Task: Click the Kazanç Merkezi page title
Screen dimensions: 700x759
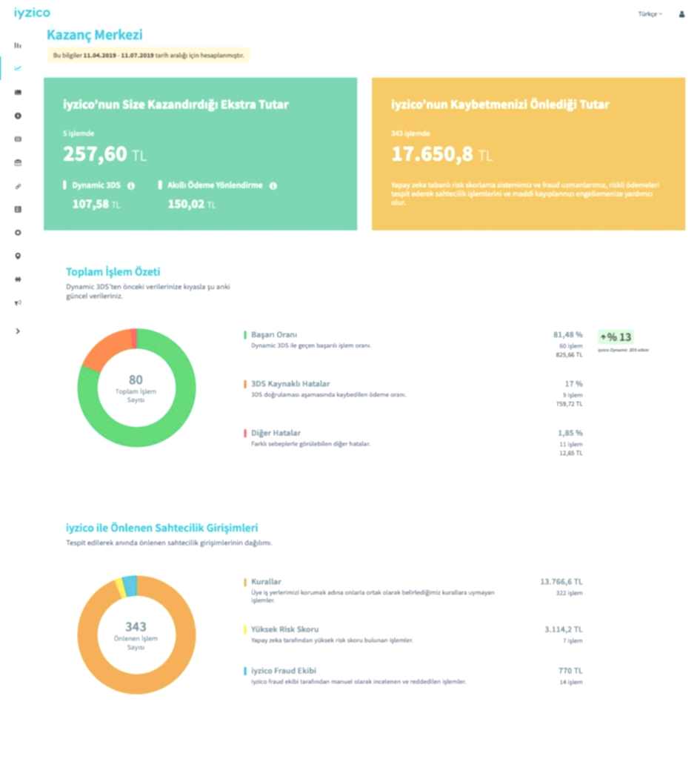Action: click(95, 35)
